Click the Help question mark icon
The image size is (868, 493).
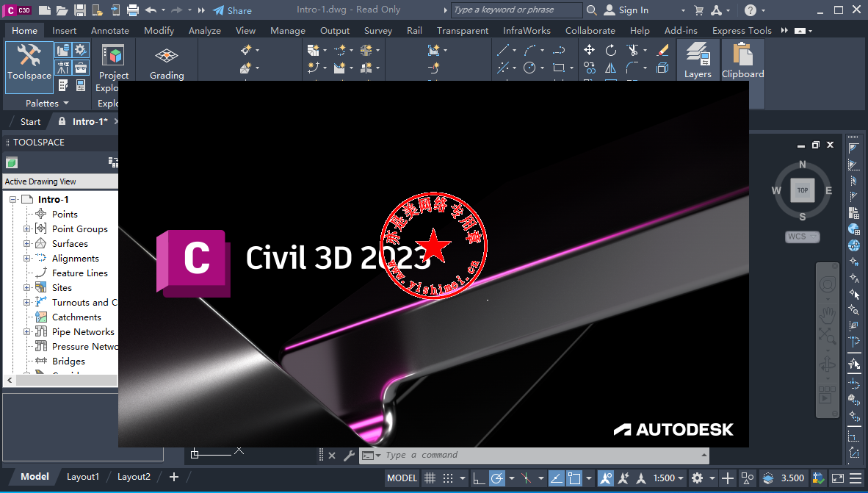click(751, 10)
